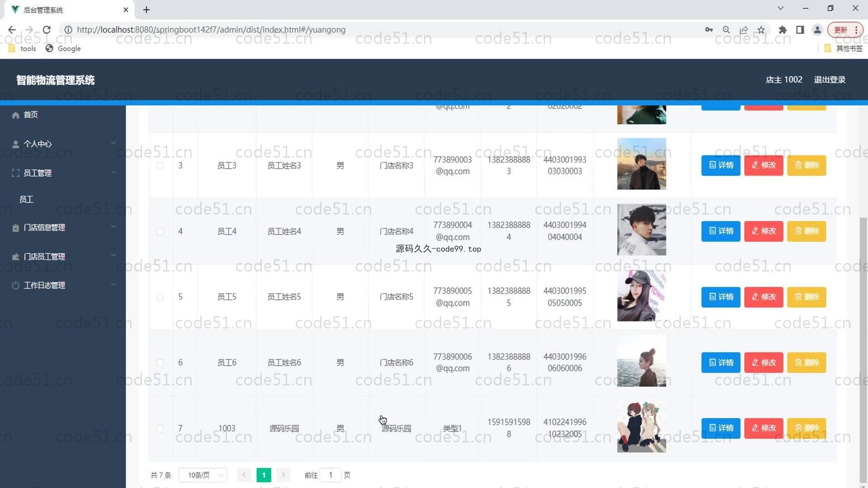Expand the 工作日志管理 sidebar menu
Screen dimensions: 868x488
click(63, 285)
